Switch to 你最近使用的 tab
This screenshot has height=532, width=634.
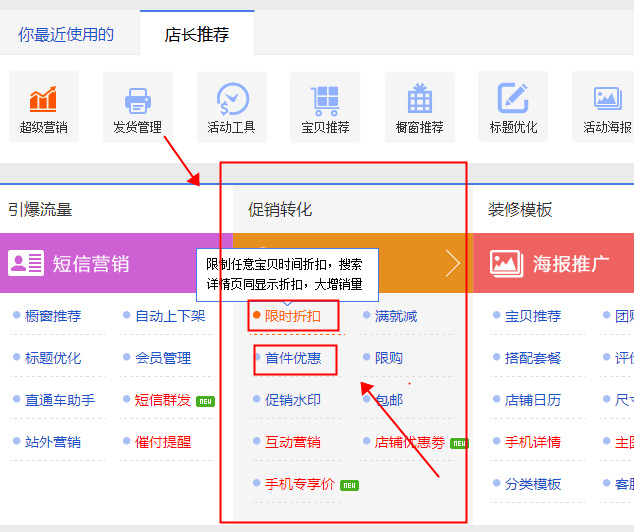66,34
